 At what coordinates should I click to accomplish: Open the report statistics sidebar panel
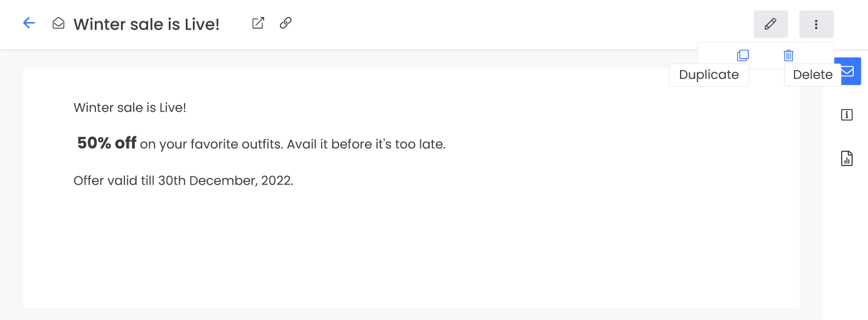point(847,158)
